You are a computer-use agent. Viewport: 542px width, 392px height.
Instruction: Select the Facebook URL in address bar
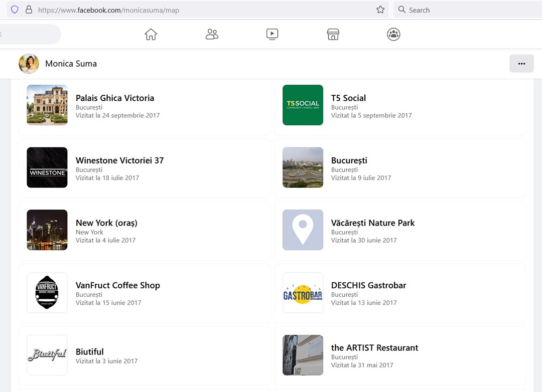108,10
